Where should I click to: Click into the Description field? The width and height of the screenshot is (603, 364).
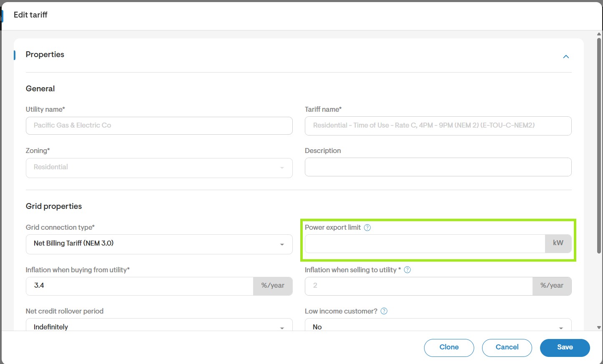[438, 167]
